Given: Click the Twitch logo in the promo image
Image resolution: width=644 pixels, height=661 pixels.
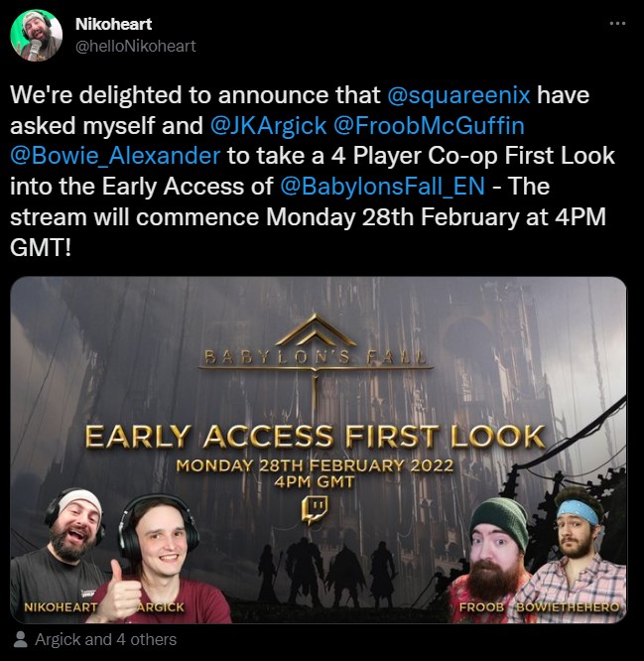Looking at the screenshot, I should pos(315,509).
